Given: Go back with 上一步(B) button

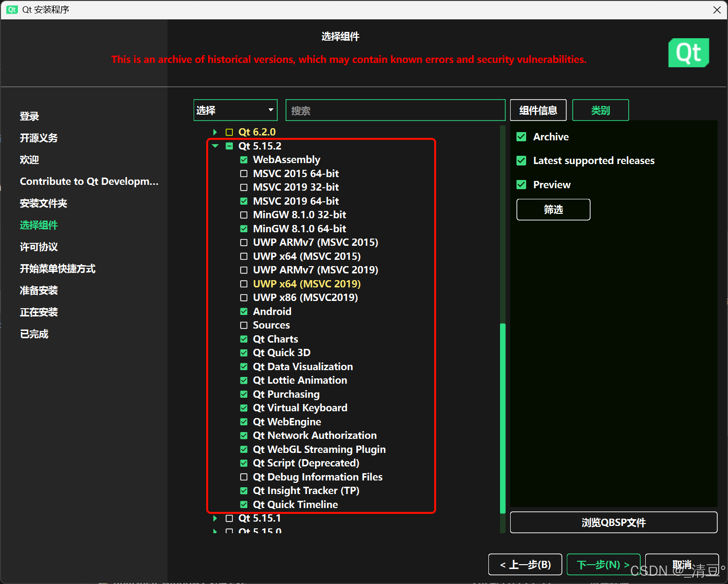Looking at the screenshot, I should (x=525, y=565).
